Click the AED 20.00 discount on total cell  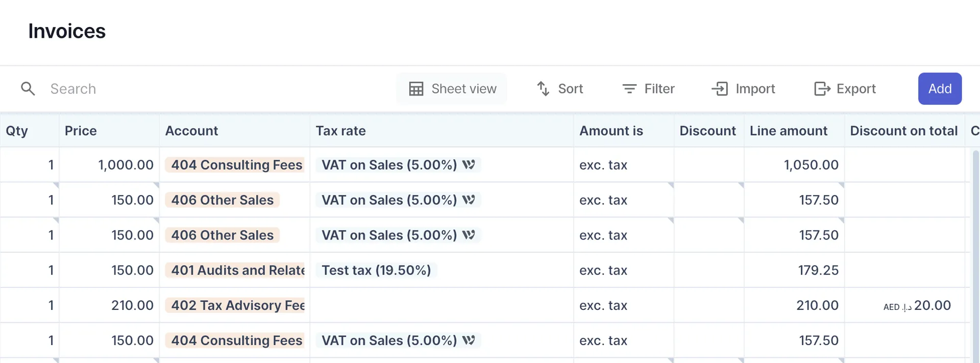pyautogui.click(x=917, y=305)
